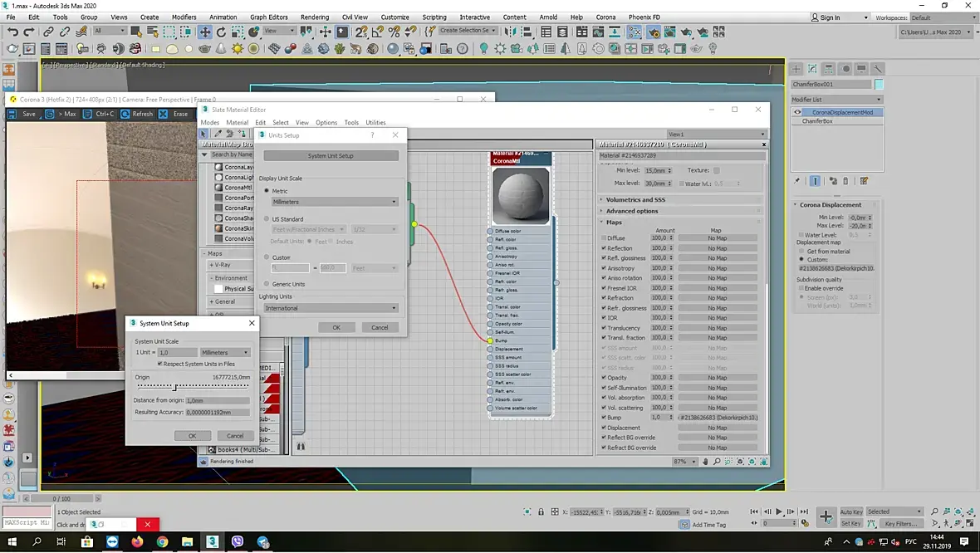Viewport: 980px width, 553px height.
Task: Choose the US Standard radio option
Action: [267, 219]
